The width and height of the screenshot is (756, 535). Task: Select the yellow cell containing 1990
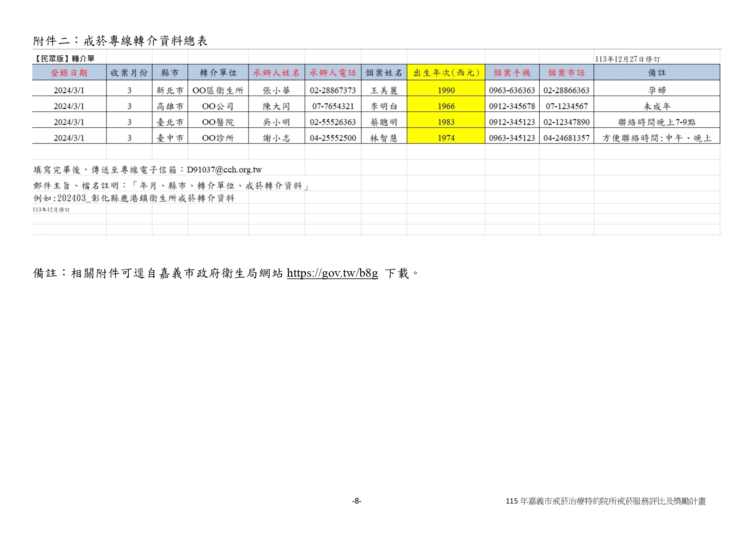tap(446, 91)
